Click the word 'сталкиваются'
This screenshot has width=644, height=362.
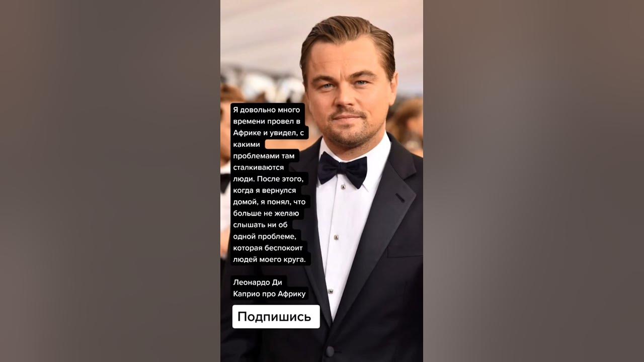pos(259,167)
